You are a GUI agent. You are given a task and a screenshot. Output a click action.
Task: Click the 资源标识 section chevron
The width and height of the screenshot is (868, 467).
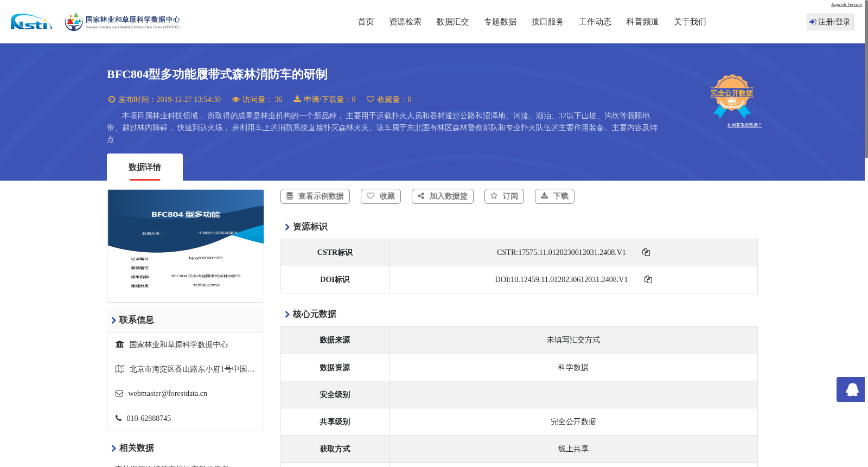point(287,227)
